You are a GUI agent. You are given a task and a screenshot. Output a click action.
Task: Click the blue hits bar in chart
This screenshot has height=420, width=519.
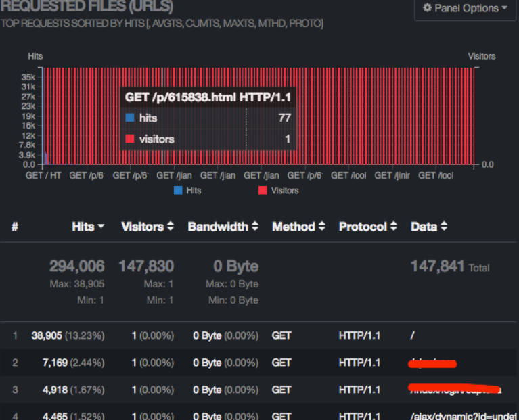pyautogui.click(x=46, y=159)
